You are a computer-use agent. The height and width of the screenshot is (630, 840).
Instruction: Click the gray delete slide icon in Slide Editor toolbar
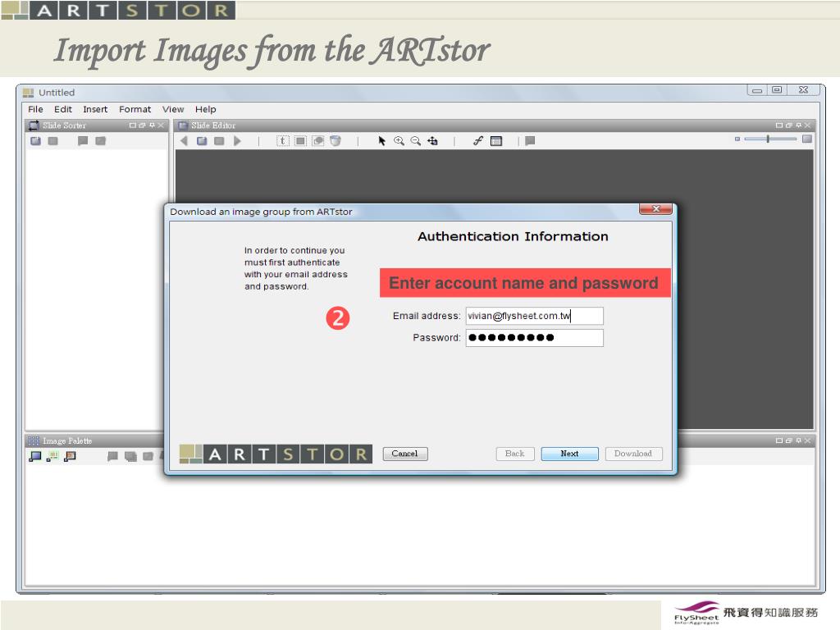[219, 141]
